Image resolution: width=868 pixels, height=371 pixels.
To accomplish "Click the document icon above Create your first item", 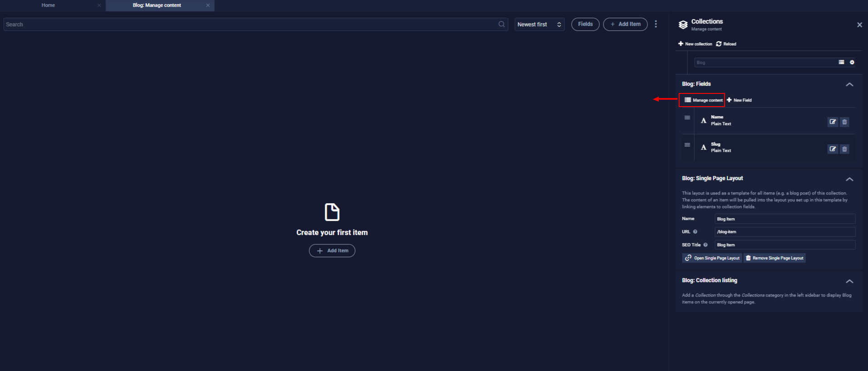I will 332,212.
